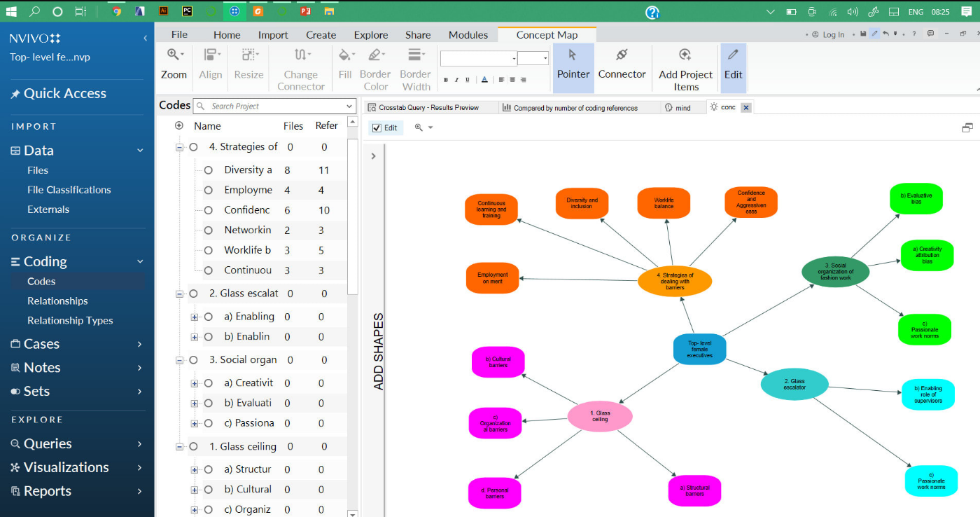Click the help question mark icon
This screenshot has height=517, width=980.
652,12
